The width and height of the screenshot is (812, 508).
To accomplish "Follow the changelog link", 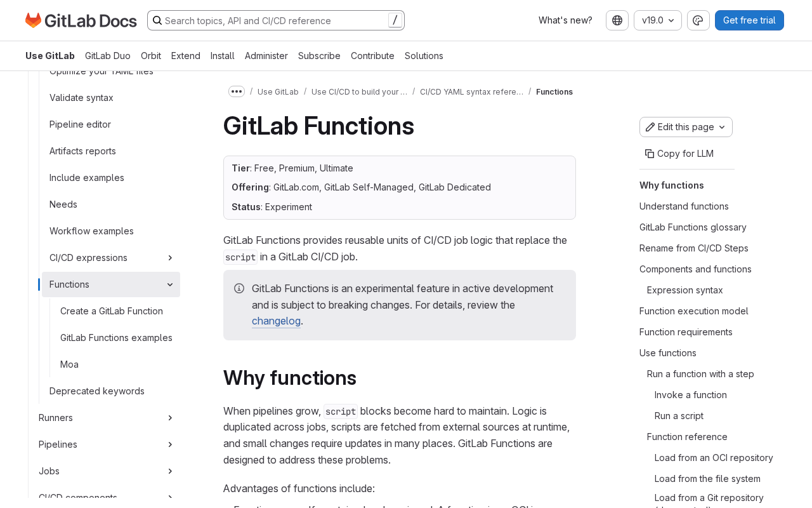I will pos(276,321).
